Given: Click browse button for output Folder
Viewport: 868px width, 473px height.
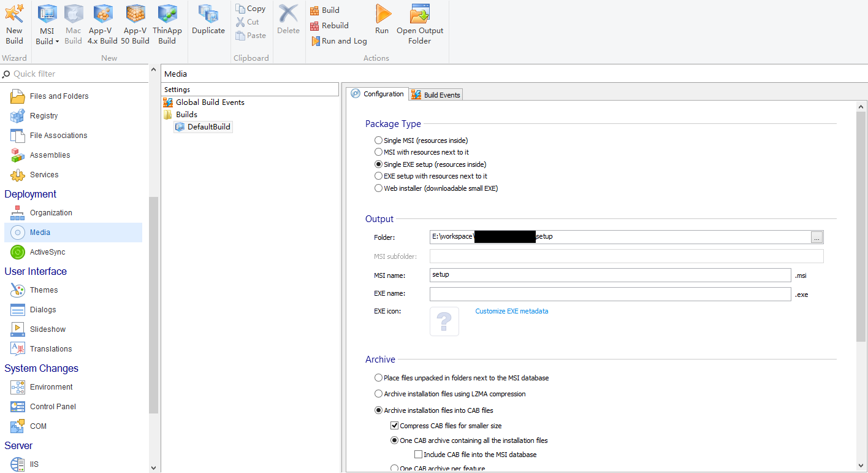Looking at the screenshot, I should click(x=817, y=237).
